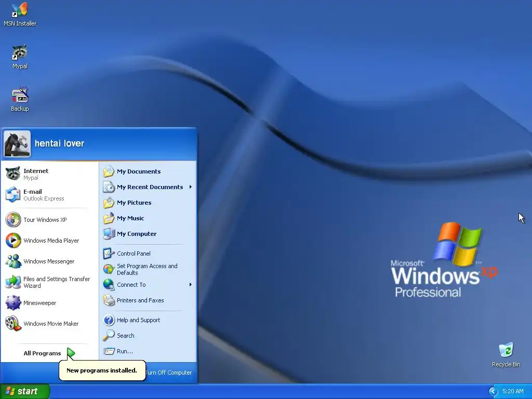Image resolution: width=532 pixels, height=399 pixels.
Task: Open Set Program Access and Defaults icon
Action: coord(109,269)
